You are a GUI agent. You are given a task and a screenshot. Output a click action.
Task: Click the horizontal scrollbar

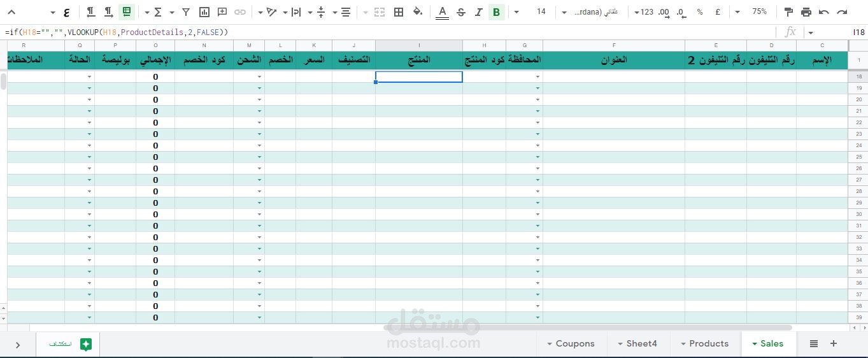point(587,328)
